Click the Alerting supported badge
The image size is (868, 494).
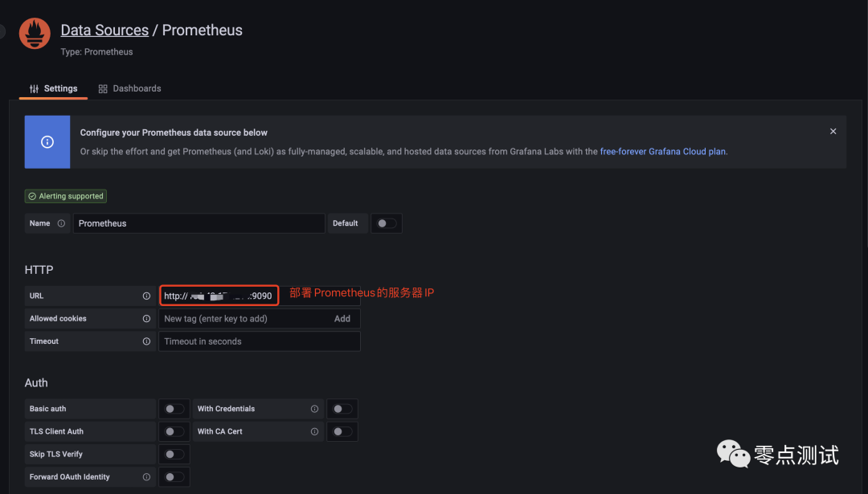click(x=66, y=196)
